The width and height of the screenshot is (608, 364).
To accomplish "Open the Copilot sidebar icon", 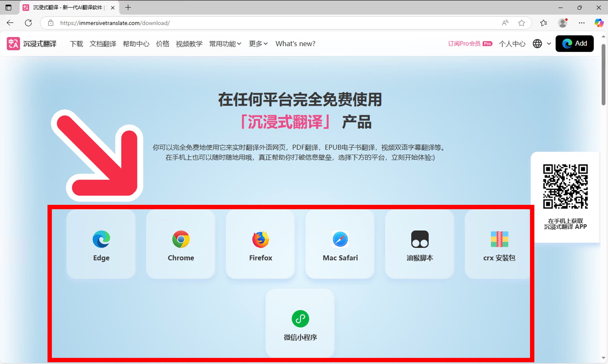I will point(599,23).
